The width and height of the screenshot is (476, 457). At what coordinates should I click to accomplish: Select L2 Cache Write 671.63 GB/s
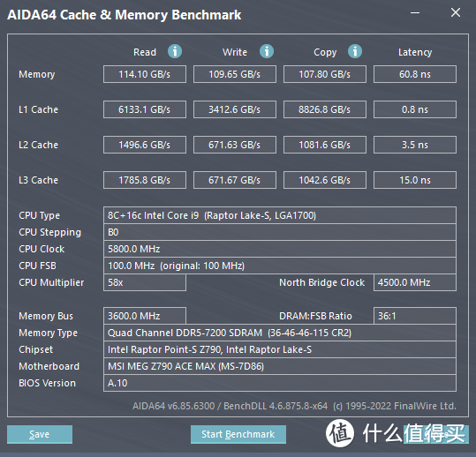tap(235, 145)
